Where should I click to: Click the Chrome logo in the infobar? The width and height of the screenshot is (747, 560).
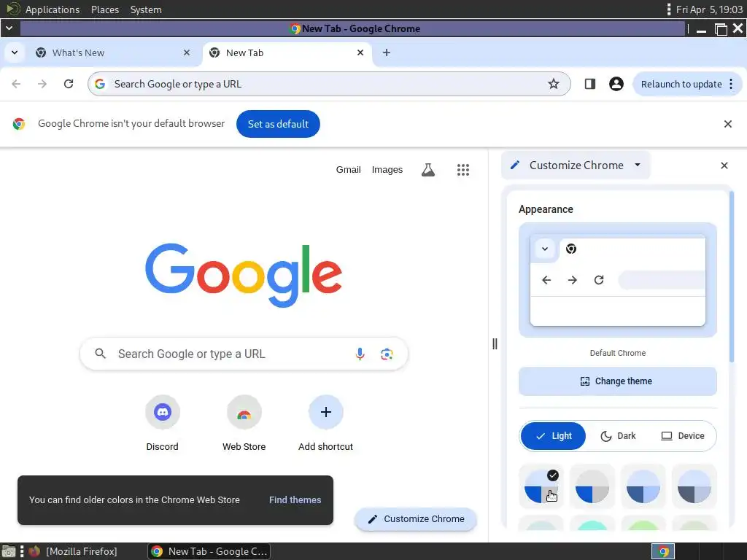click(x=18, y=124)
